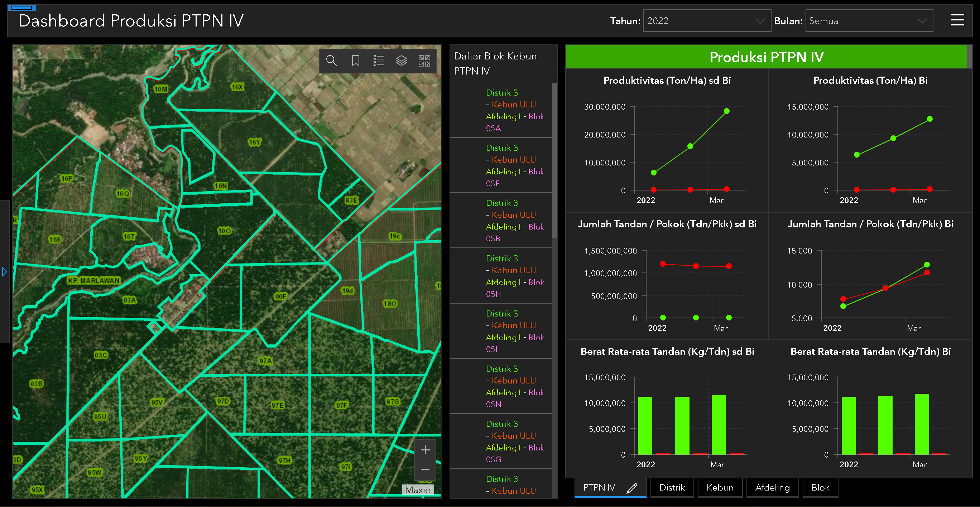Image resolution: width=980 pixels, height=507 pixels.
Task: Click map block label 03A
Action: coord(130,300)
